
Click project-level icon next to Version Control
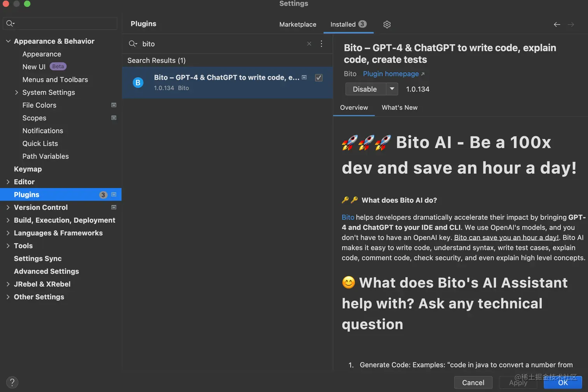tap(114, 207)
